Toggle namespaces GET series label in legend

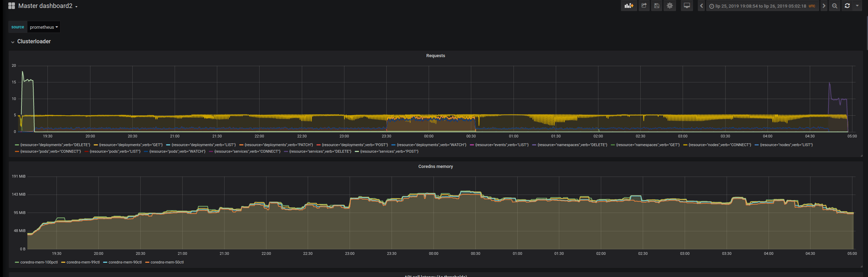[x=648, y=145]
